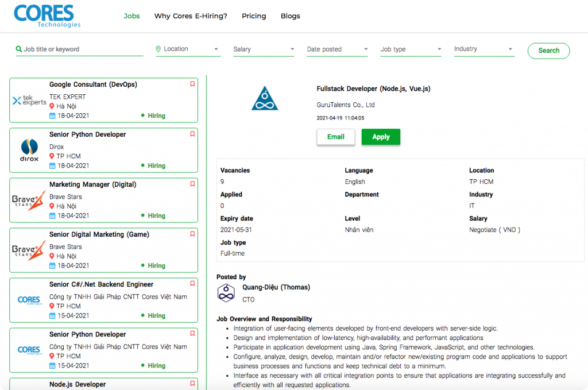
Task: Click the Hiring status on Google Consultant card
Action: pyautogui.click(x=153, y=115)
